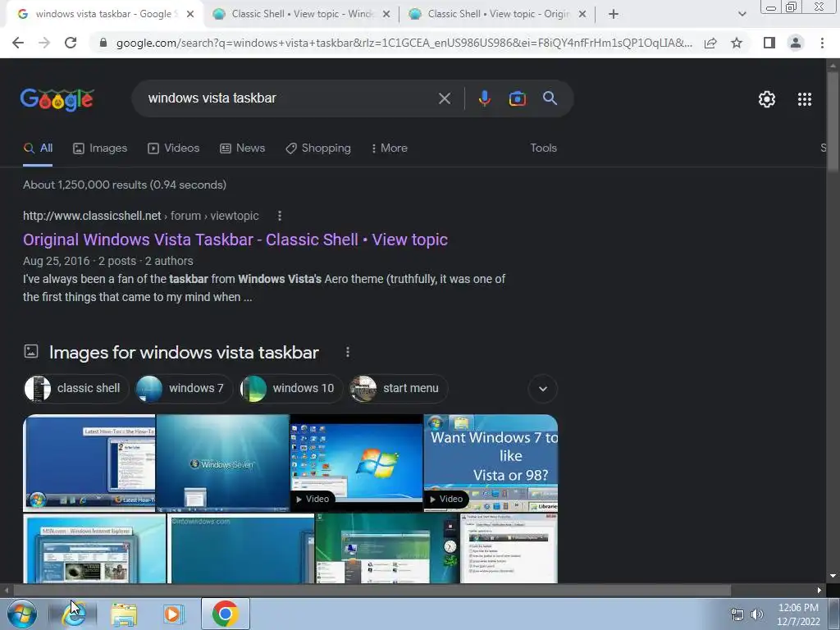Open options for classicshell.net result
This screenshot has height=630, width=840.
[279, 216]
